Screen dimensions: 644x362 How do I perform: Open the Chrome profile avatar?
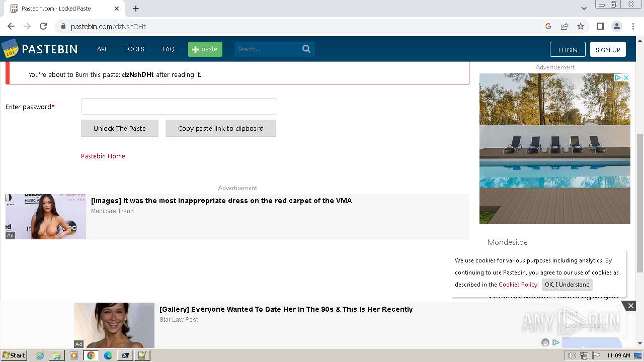pyautogui.click(x=616, y=26)
